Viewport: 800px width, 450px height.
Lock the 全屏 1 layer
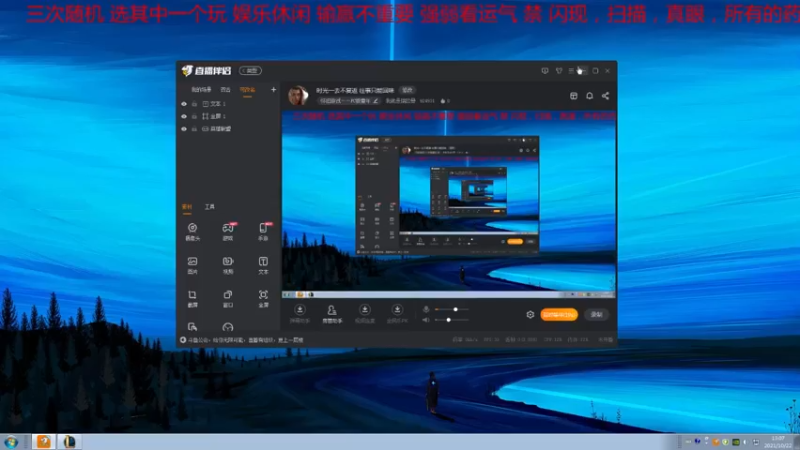[194, 116]
